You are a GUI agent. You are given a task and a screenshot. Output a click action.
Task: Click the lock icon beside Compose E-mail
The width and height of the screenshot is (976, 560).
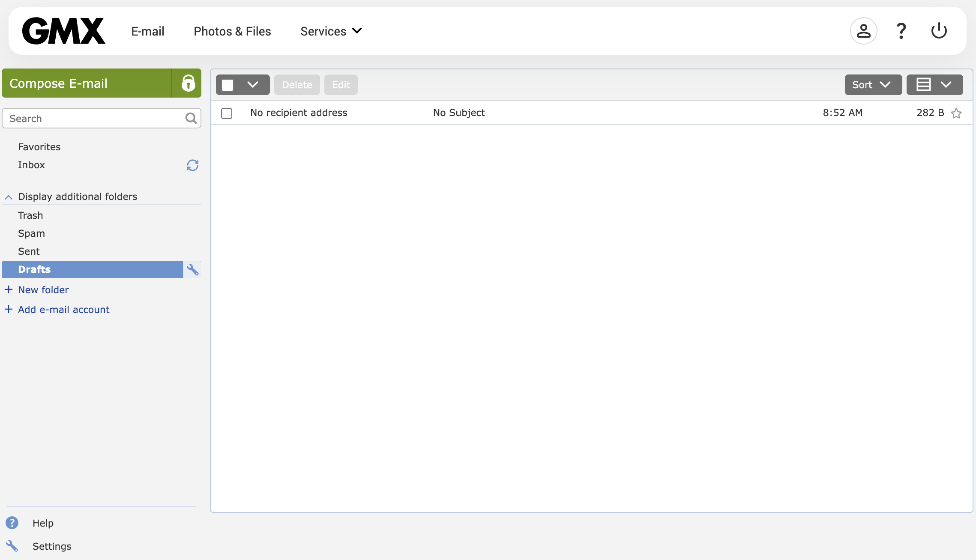click(x=189, y=83)
